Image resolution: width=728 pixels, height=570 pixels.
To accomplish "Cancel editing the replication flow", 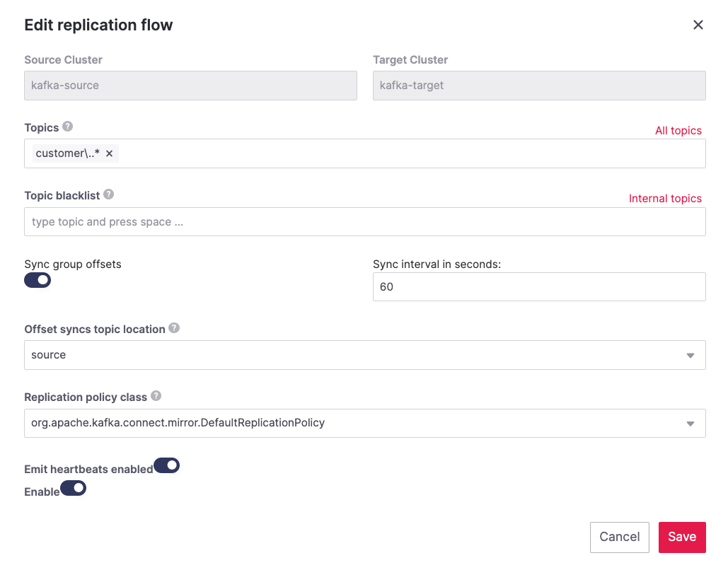I will click(619, 537).
